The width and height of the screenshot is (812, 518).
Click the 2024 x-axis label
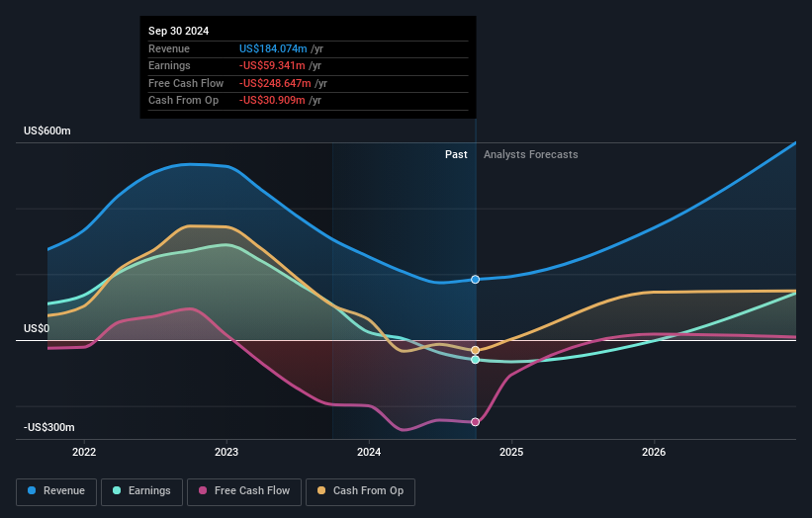(x=369, y=453)
